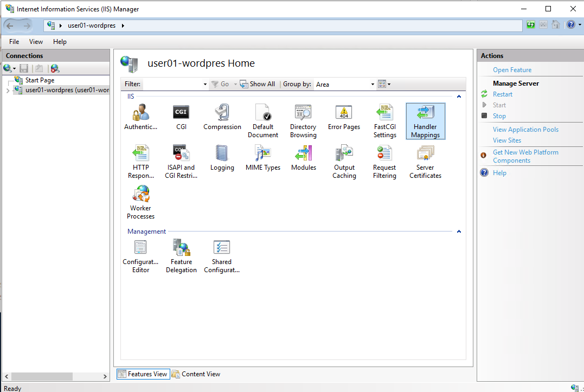Click the Up one level Connections icon

(x=39, y=68)
